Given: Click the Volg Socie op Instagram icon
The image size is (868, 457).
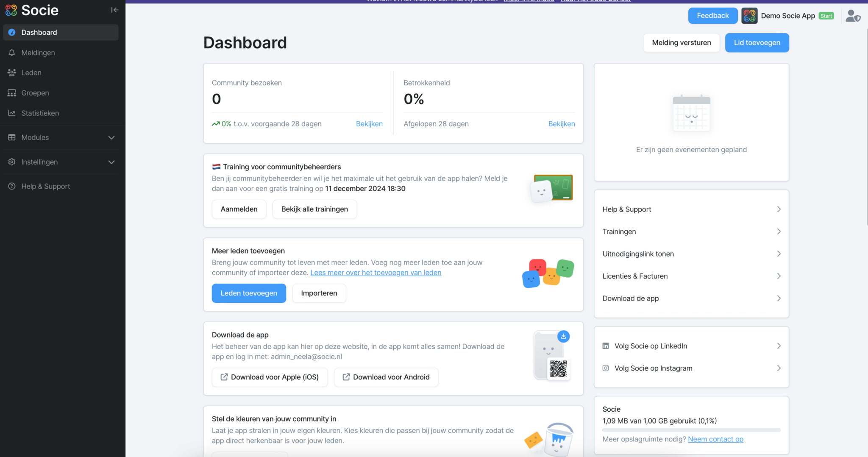Looking at the screenshot, I should (606, 368).
